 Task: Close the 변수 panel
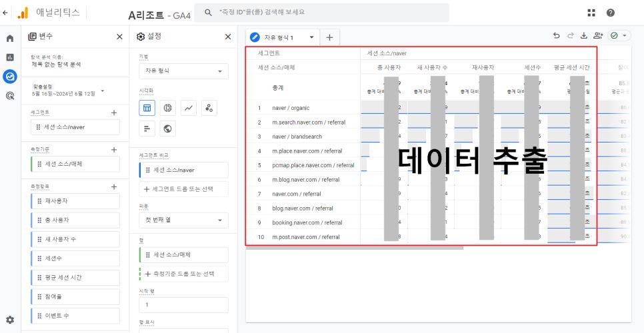(119, 37)
